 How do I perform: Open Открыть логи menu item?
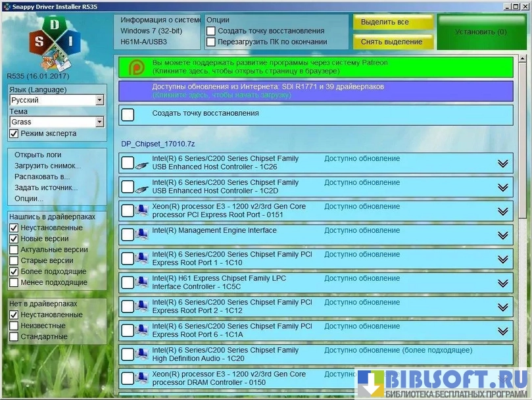pyautogui.click(x=37, y=155)
